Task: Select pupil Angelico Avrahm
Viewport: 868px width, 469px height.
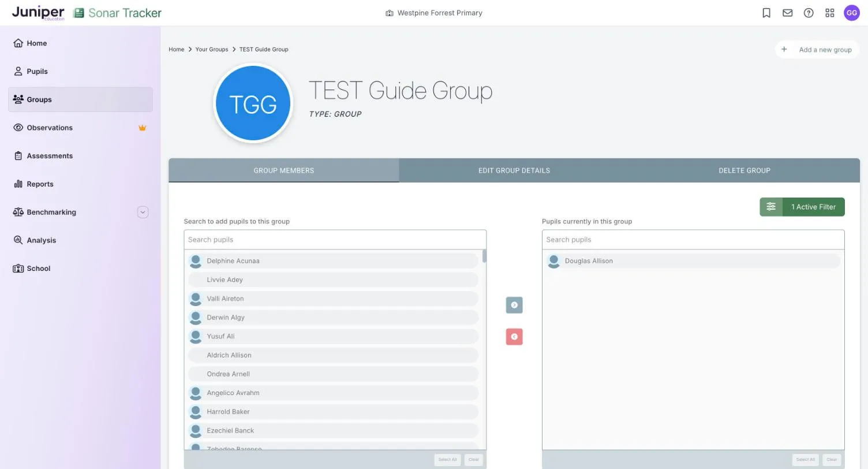Action: pyautogui.click(x=333, y=393)
